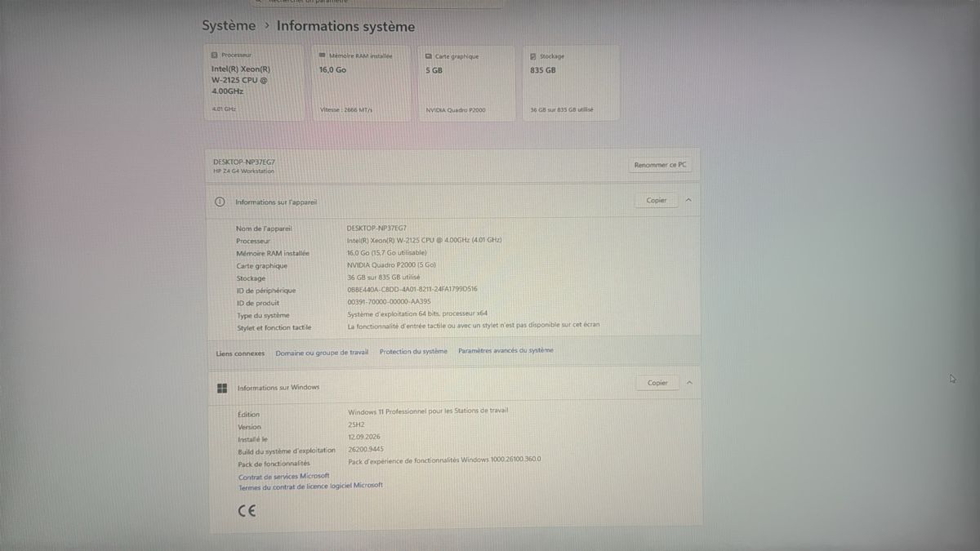Click the info icon beside Informations sur l'appareil
This screenshot has height=551, width=980.
pyautogui.click(x=220, y=202)
